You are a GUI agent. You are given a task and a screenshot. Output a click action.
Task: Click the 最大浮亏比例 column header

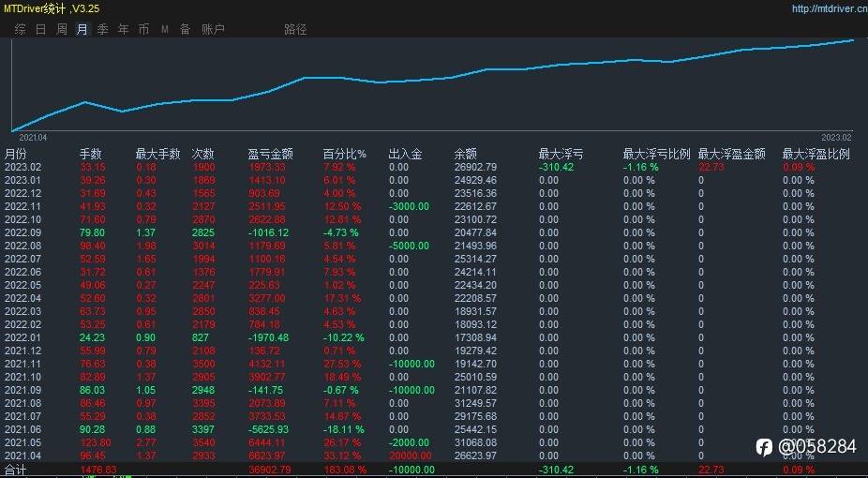[x=656, y=154]
